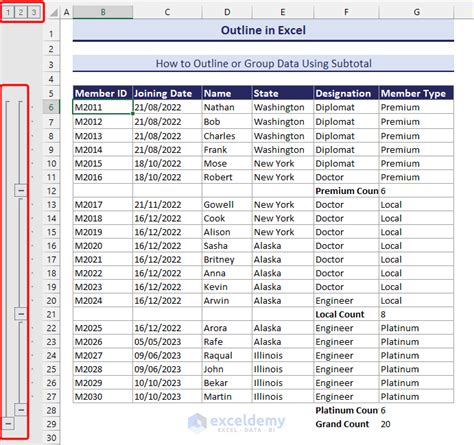474x445 pixels.
Task: Click 'How to Outline or Group Data Using Subtotal'
Action: tap(263, 63)
